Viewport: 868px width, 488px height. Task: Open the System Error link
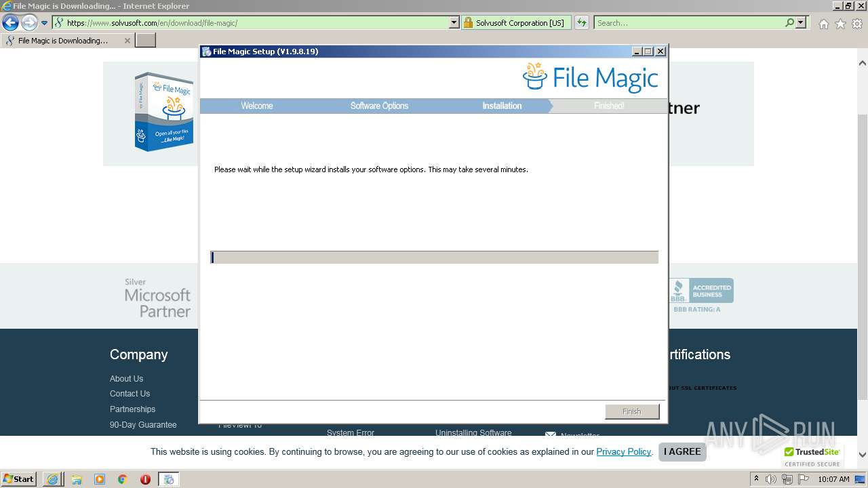(x=351, y=432)
